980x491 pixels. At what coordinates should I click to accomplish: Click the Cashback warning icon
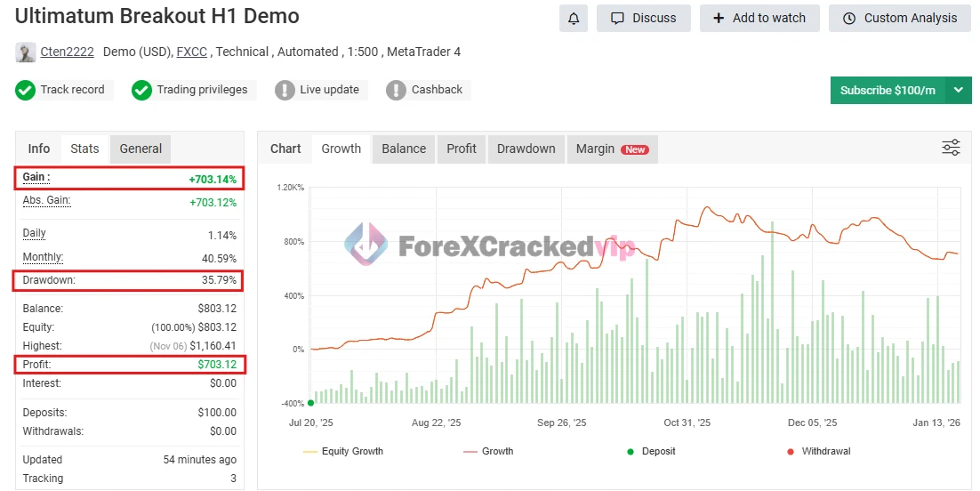[x=396, y=90]
